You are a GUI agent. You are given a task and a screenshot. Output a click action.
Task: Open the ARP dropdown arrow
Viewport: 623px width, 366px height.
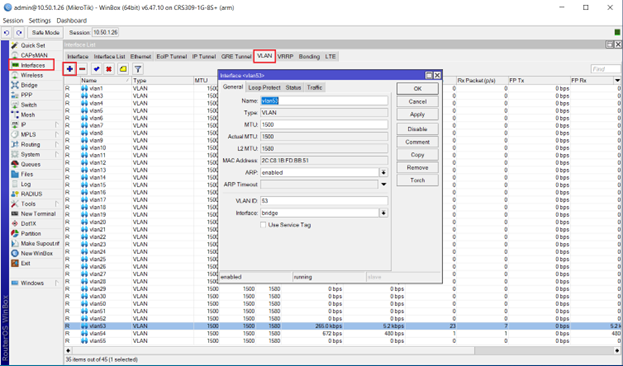(x=383, y=172)
